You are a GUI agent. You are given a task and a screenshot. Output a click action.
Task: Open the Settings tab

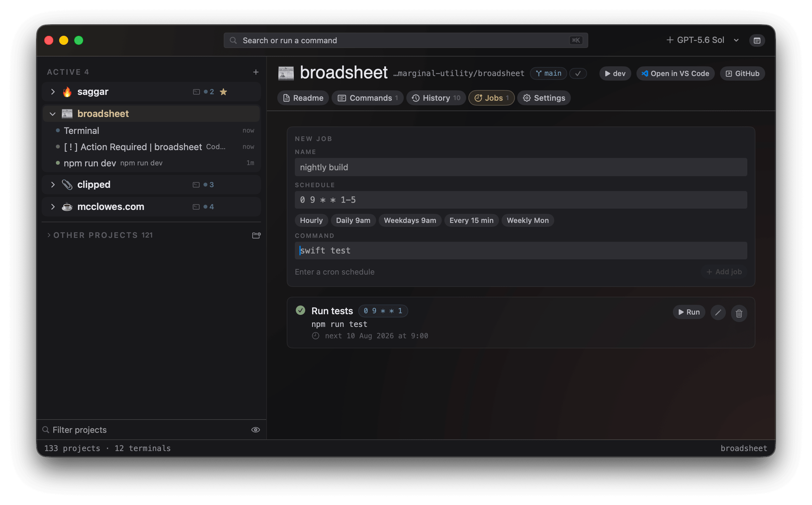pos(544,98)
